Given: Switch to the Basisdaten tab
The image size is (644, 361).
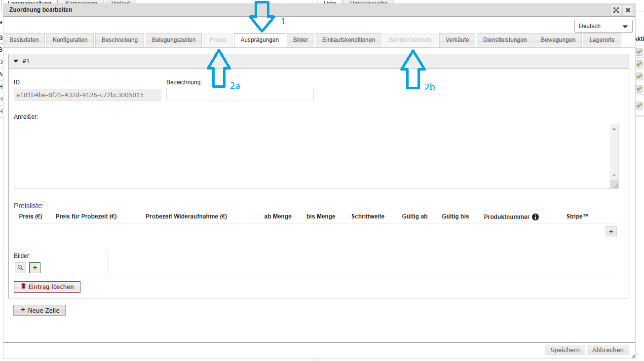Looking at the screenshot, I should [24, 40].
